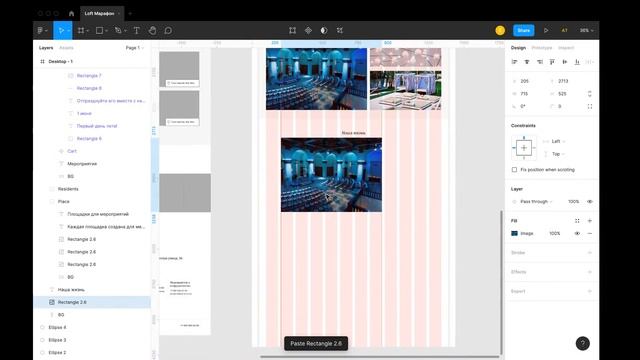Choose the Comment tool

168,31
